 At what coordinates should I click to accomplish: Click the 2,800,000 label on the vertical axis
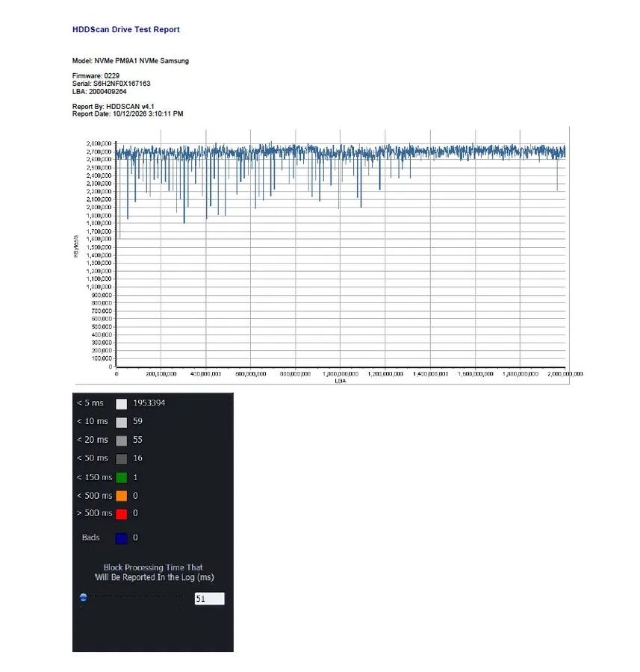[x=99, y=143]
